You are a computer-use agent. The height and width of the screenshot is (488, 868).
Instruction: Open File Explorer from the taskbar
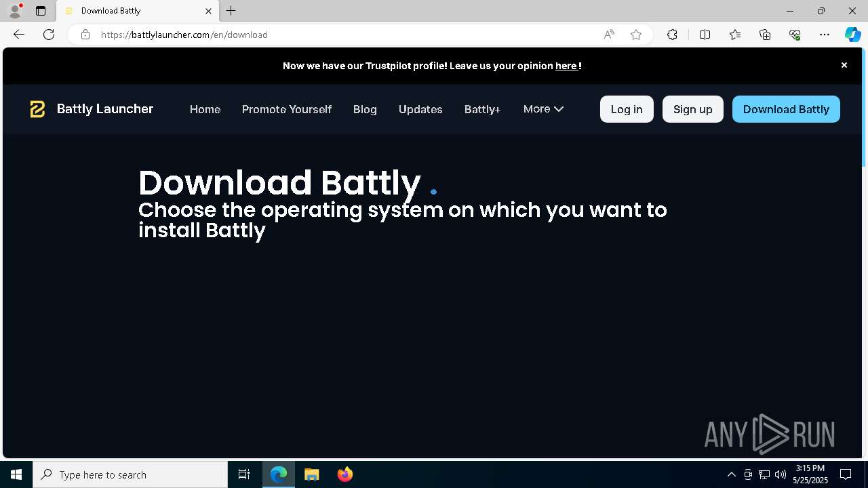tap(312, 474)
